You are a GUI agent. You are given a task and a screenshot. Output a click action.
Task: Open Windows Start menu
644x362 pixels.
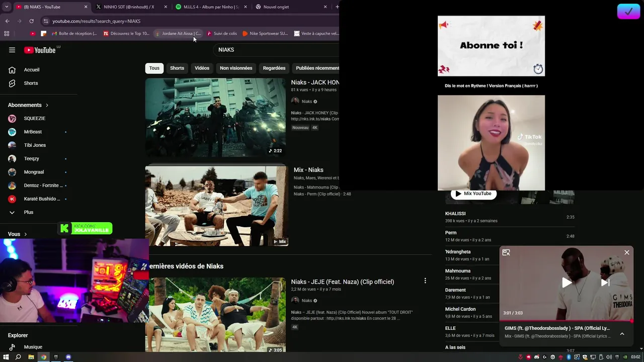pyautogui.click(x=6, y=357)
